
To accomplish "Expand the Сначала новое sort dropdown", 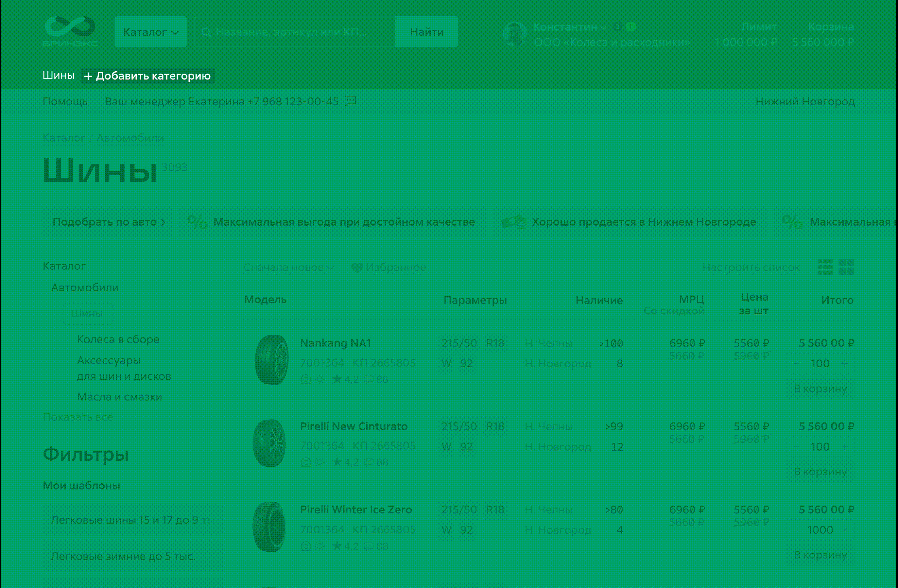I will 289,268.
